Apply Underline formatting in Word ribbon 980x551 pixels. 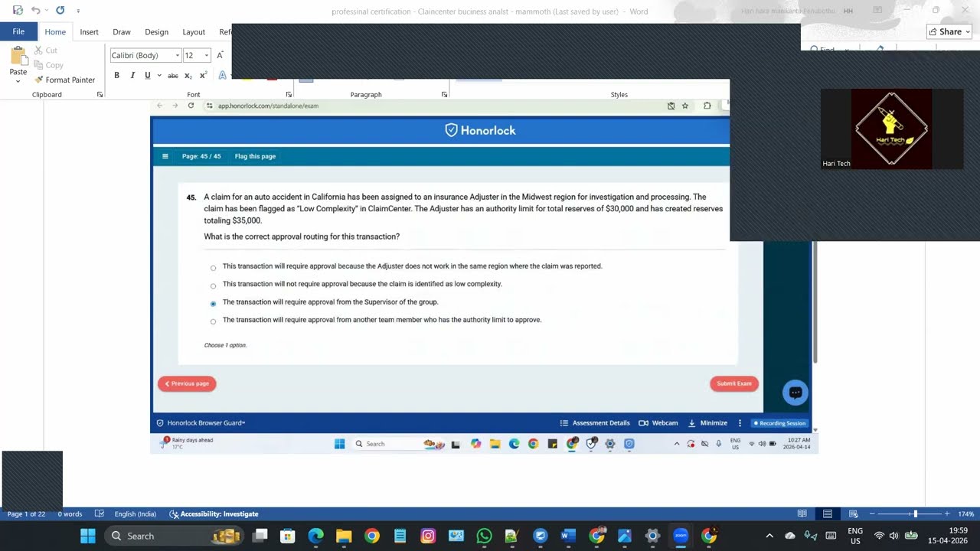147,75
